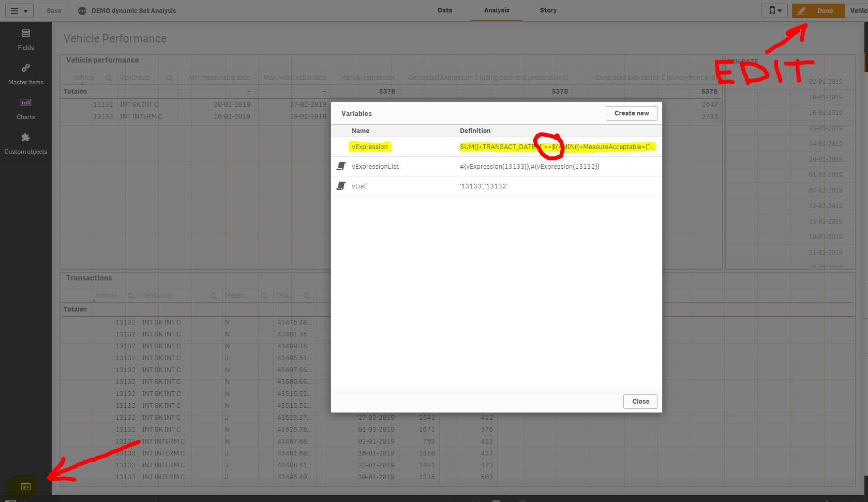Image resolution: width=868 pixels, height=502 pixels.
Task: Select the vExpression variable name
Action: pyautogui.click(x=370, y=147)
